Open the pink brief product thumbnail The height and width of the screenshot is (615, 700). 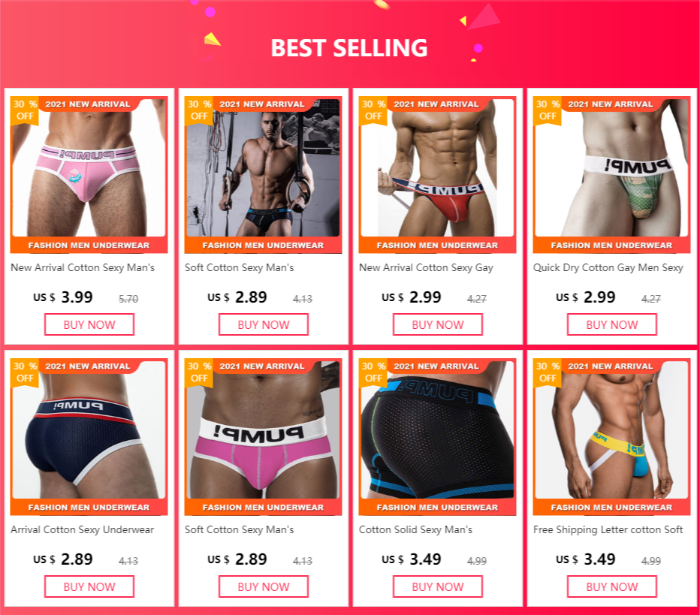pos(89,174)
